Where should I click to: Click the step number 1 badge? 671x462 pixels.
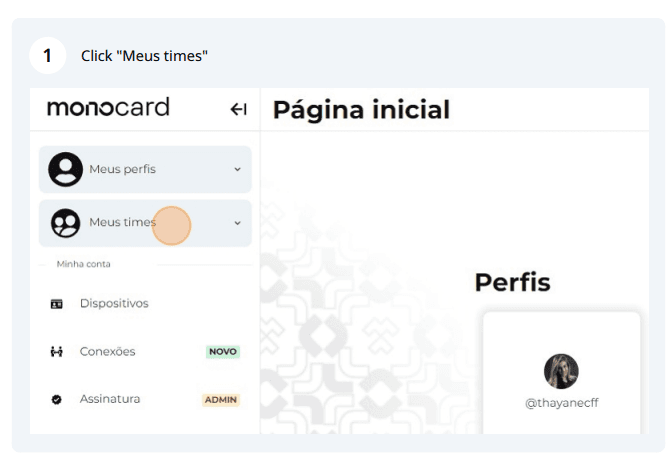click(x=48, y=56)
